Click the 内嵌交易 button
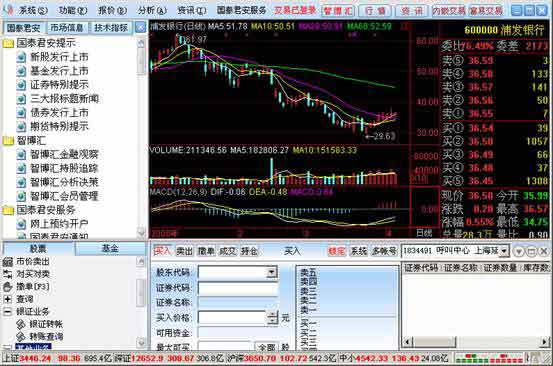The width and height of the screenshot is (553, 366). pos(449,11)
